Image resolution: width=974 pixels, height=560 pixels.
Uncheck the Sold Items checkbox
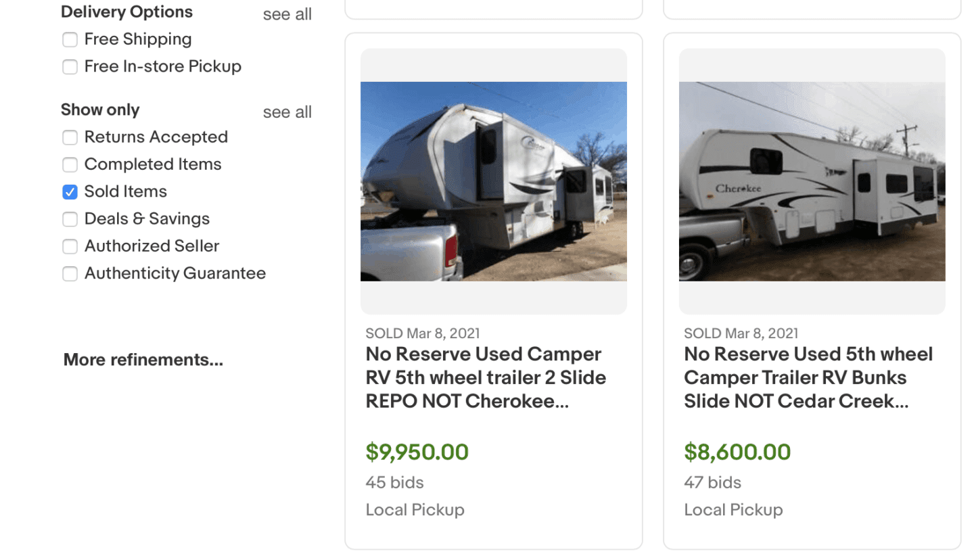click(x=70, y=192)
